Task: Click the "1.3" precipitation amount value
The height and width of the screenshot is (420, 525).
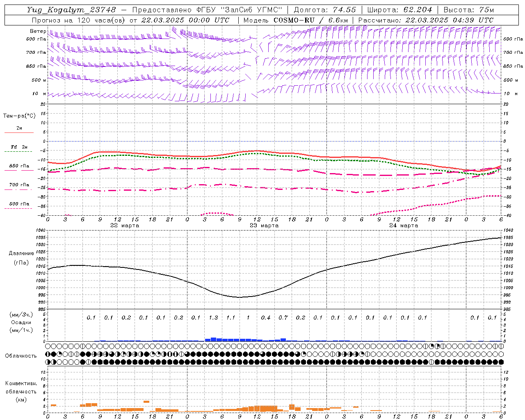Action: [213, 317]
